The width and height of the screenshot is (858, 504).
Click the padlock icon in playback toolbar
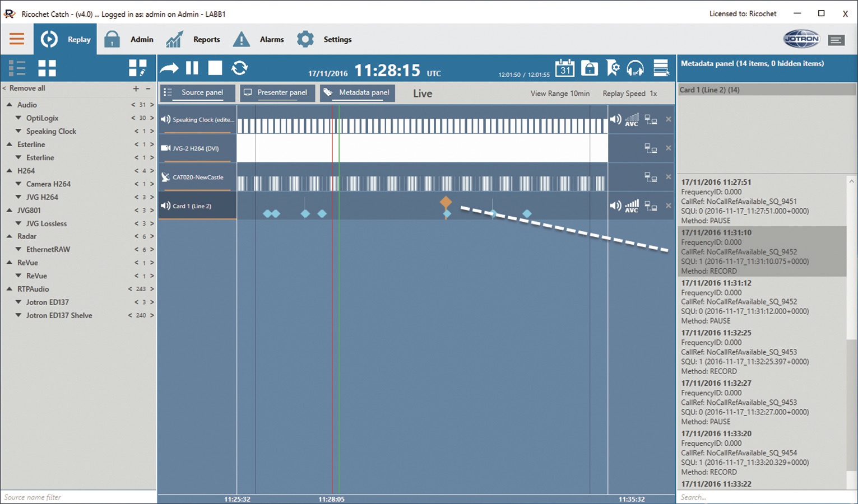(x=589, y=68)
